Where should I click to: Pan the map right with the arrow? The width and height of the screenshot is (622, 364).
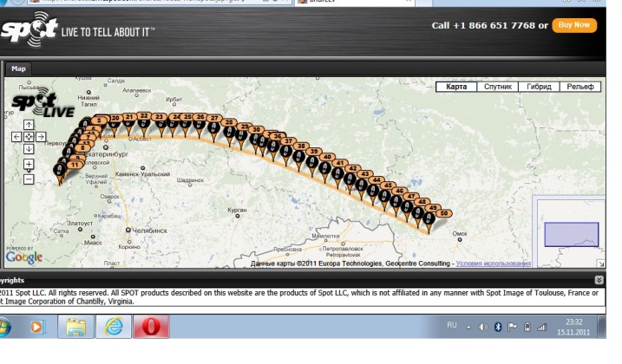pos(41,137)
